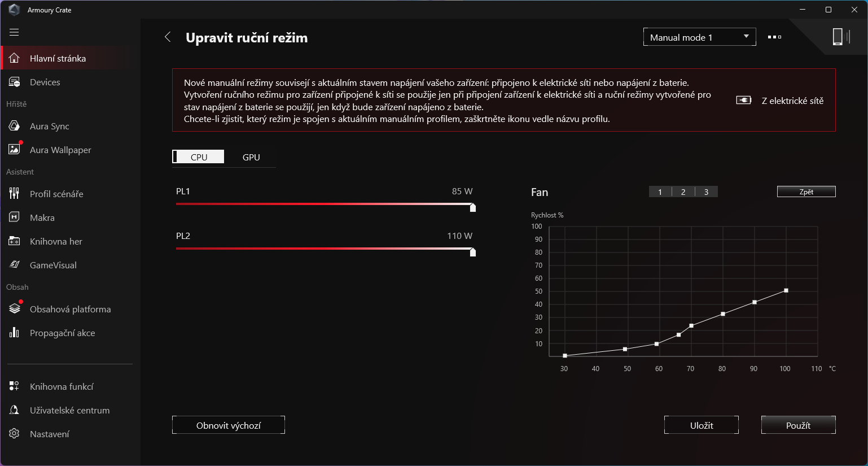This screenshot has width=868, height=466.
Task: Select fan number 3 toggle
Action: 706,192
